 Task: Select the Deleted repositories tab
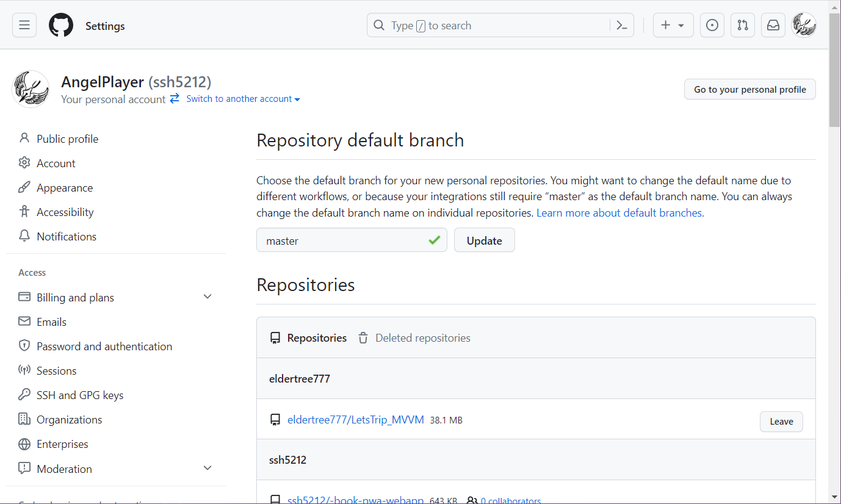(x=414, y=337)
